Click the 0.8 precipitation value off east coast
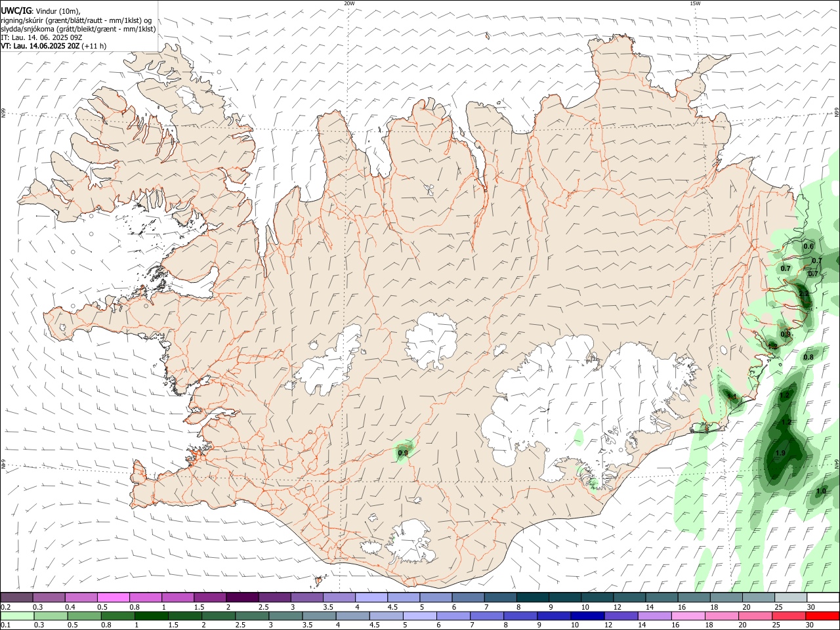 (x=808, y=357)
